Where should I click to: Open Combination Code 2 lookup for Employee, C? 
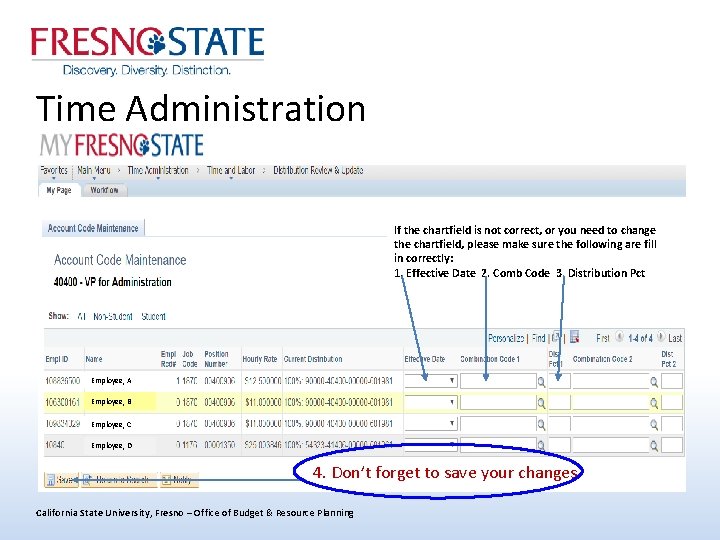tap(654, 425)
